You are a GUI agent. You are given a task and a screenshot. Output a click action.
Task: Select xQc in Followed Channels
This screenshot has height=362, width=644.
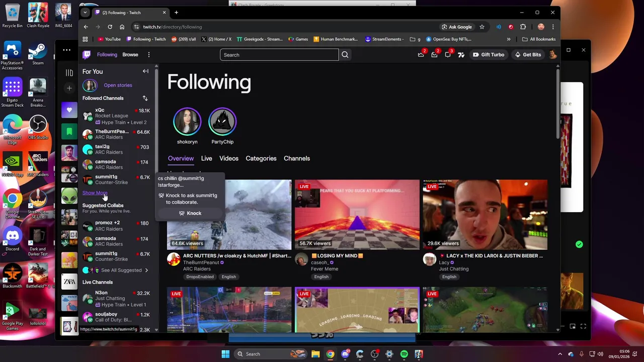click(116, 116)
